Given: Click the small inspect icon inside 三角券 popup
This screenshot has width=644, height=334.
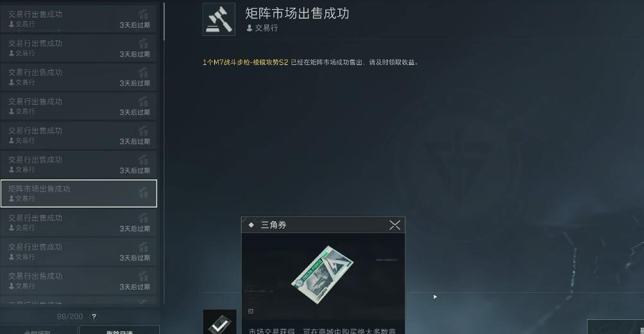Looking at the screenshot, I should (251, 312).
